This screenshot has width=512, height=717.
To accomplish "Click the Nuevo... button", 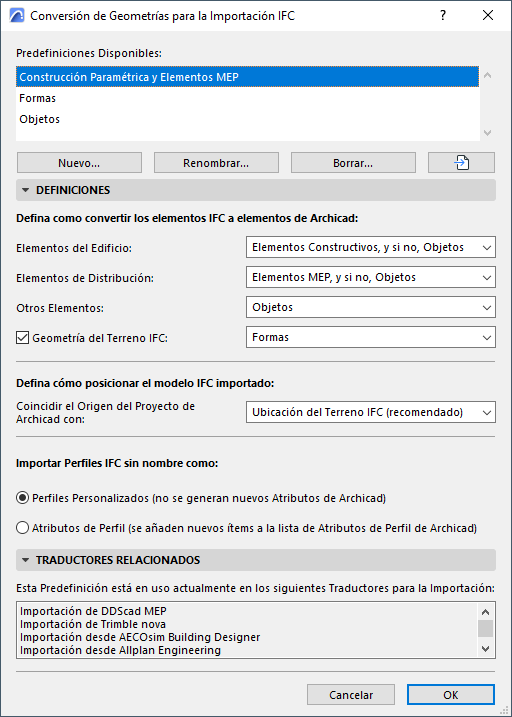I will pyautogui.click(x=79, y=163).
